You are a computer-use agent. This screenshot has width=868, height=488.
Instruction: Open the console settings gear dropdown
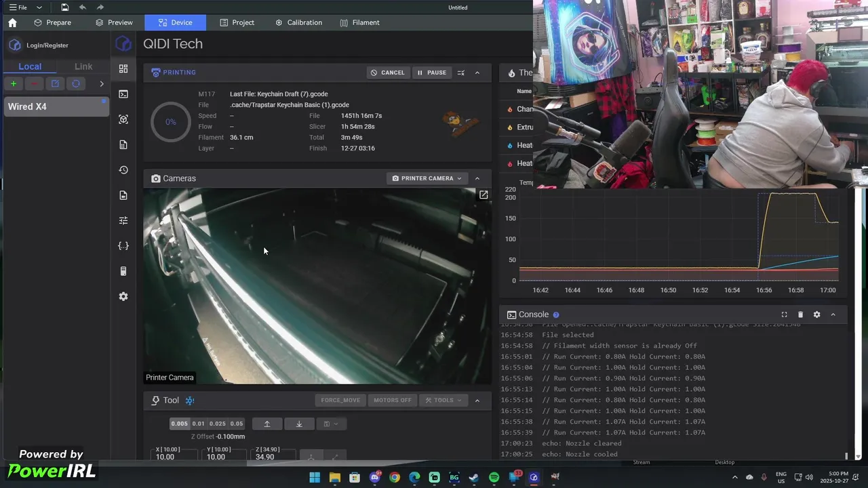(x=816, y=314)
